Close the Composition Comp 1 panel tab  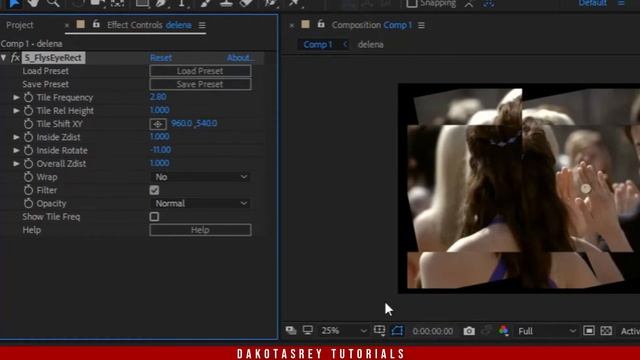point(291,25)
